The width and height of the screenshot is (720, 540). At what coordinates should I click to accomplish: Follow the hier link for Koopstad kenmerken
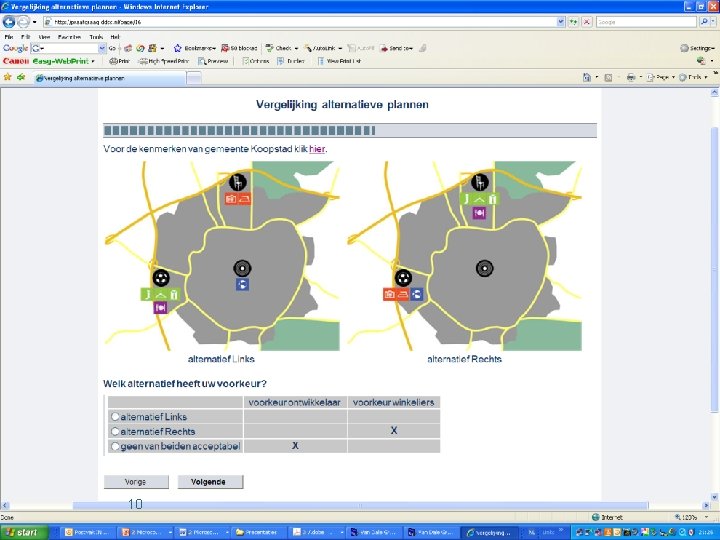317,149
